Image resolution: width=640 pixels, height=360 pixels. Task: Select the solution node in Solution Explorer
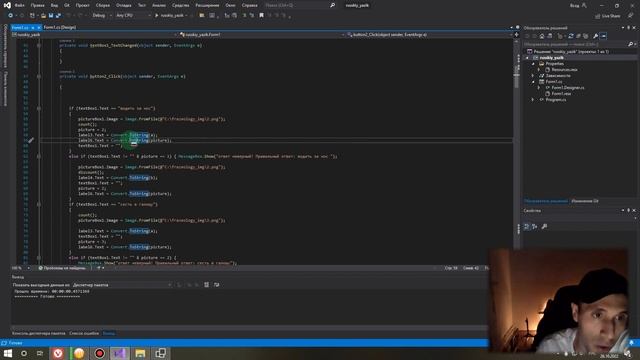pyautogui.click(x=571, y=51)
